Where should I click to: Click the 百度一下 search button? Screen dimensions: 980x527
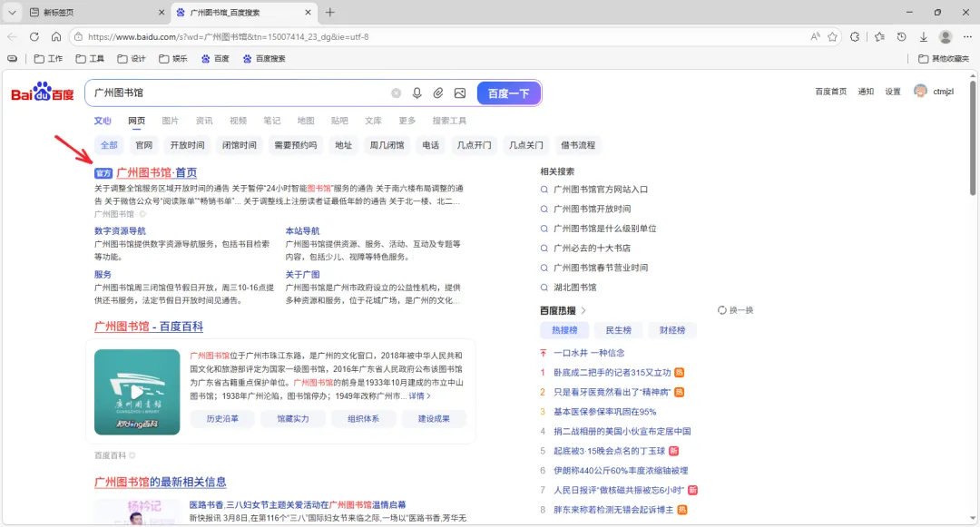point(508,93)
